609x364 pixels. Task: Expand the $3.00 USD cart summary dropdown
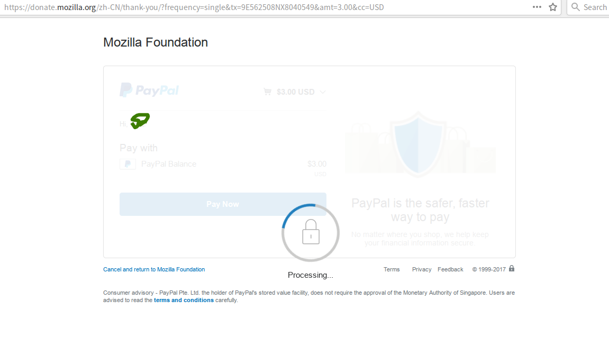(x=323, y=92)
